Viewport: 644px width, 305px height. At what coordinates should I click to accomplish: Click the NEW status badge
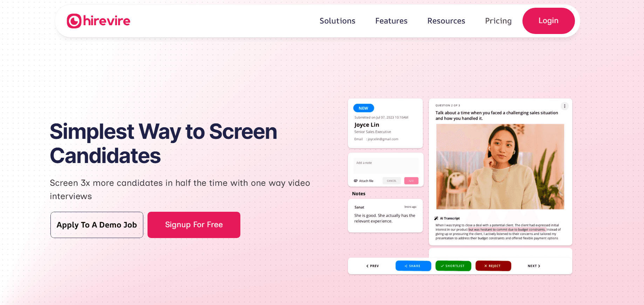click(363, 108)
